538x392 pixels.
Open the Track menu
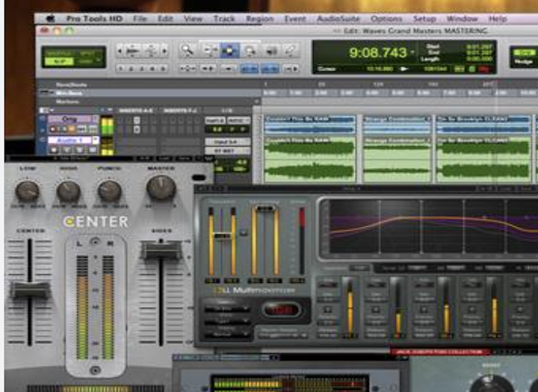click(x=224, y=19)
